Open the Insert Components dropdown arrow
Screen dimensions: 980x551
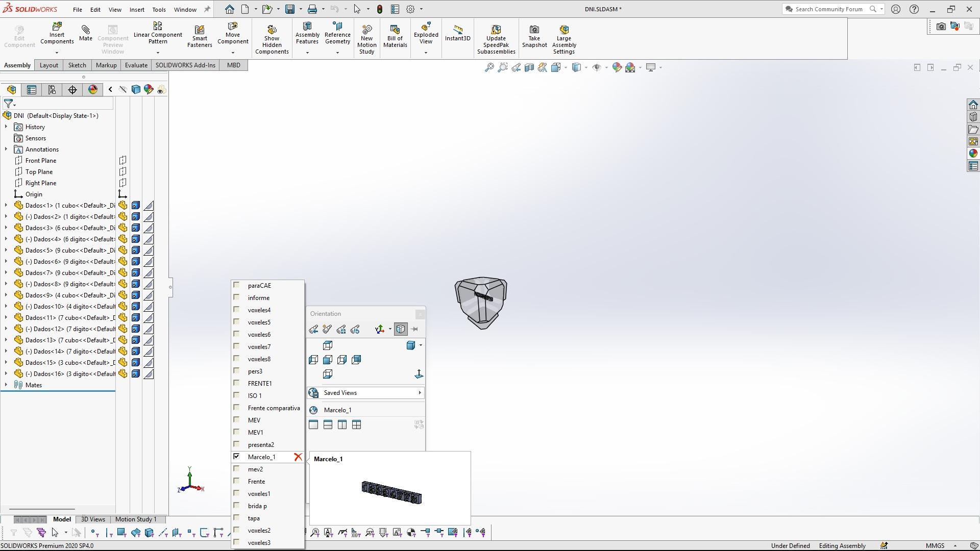(57, 53)
